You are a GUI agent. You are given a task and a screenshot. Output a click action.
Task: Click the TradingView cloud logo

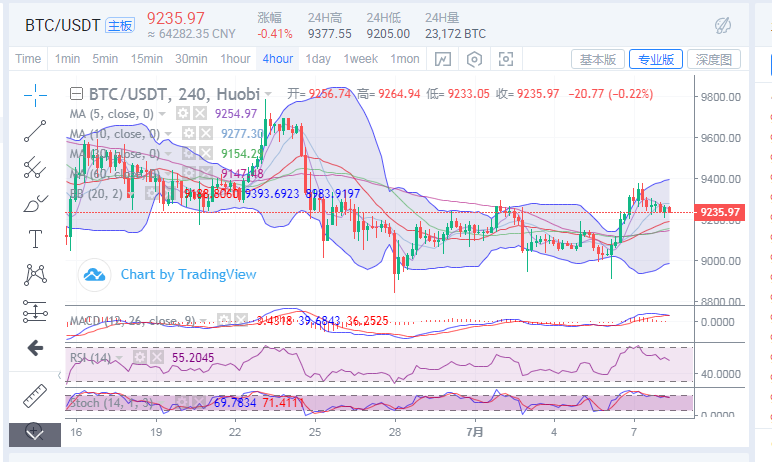coord(94,275)
